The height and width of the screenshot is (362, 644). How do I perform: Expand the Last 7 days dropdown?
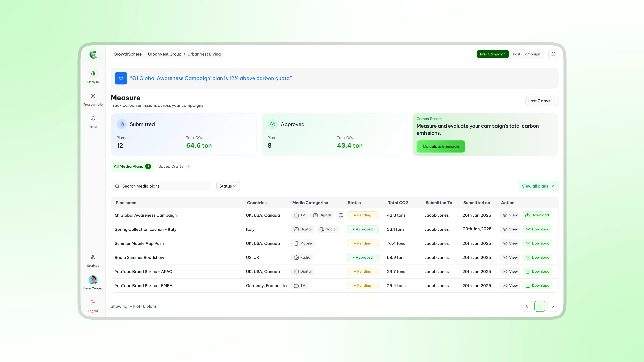pos(542,101)
